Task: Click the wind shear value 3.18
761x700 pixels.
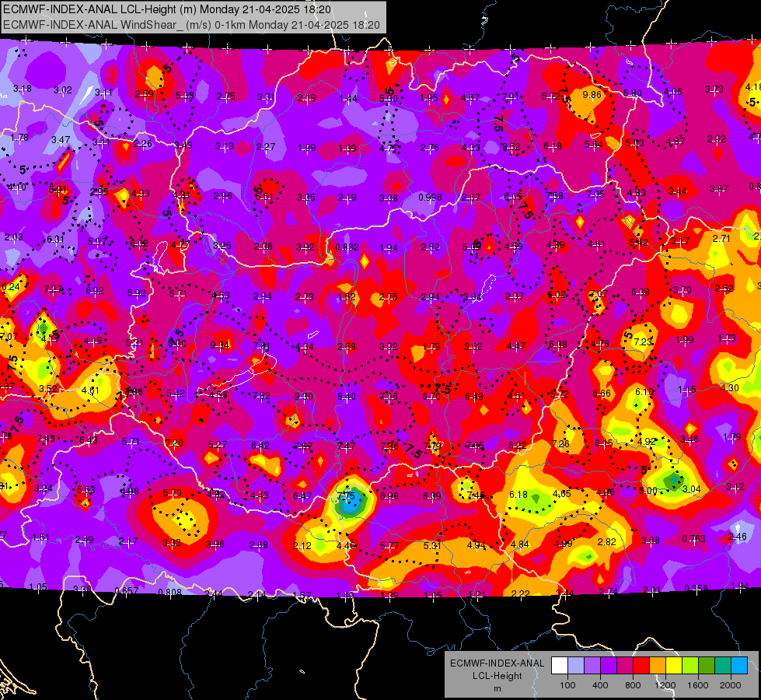Action: [23, 89]
